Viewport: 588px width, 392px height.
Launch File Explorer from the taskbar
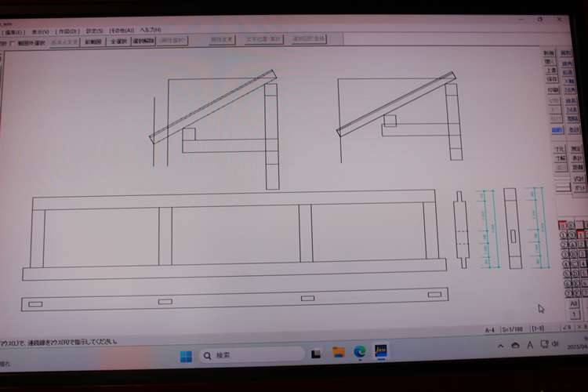pos(339,352)
